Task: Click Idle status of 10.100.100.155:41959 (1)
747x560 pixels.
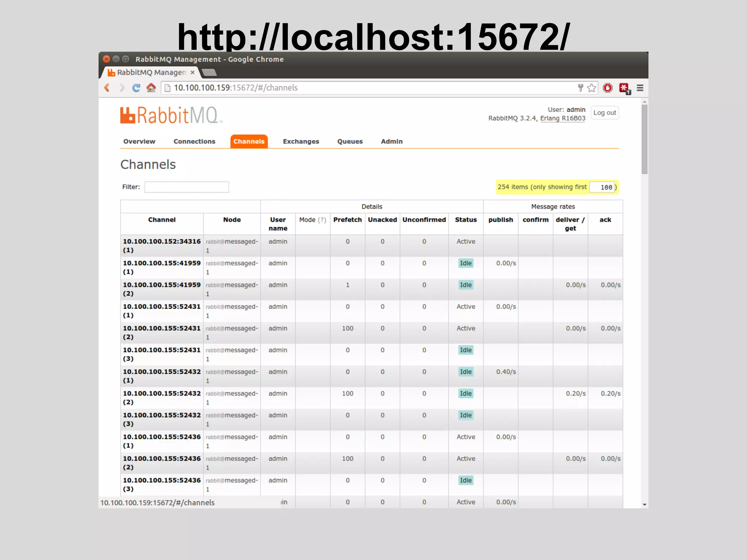Action: 466,263
